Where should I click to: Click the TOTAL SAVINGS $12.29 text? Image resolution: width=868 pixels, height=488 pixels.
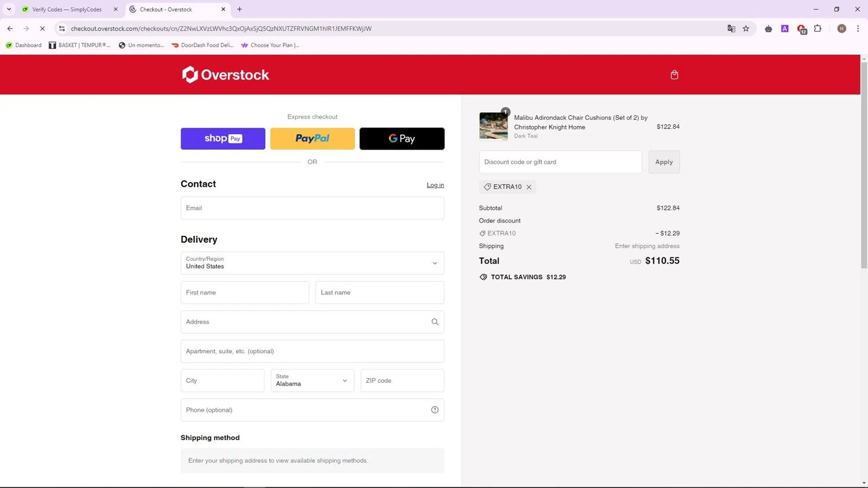528,277
